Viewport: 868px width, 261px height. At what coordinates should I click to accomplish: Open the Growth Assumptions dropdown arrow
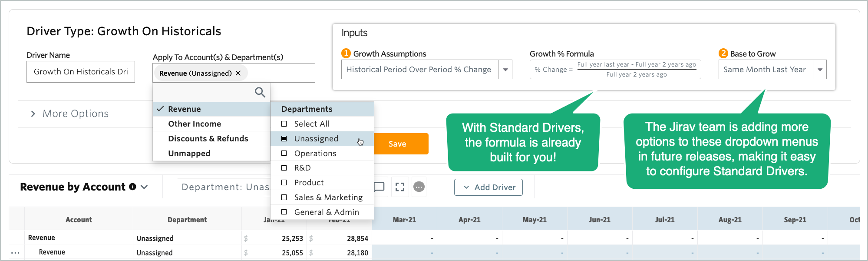coord(505,70)
